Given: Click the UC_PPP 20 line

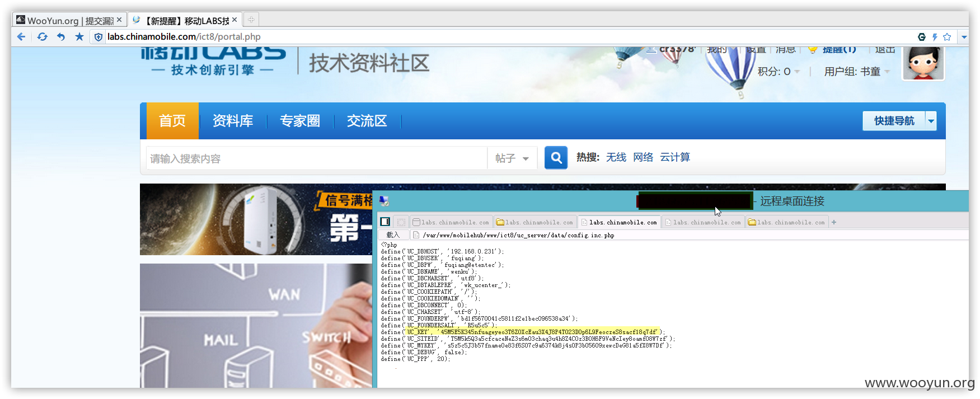Looking at the screenshot, I should (x=416, y=359).
